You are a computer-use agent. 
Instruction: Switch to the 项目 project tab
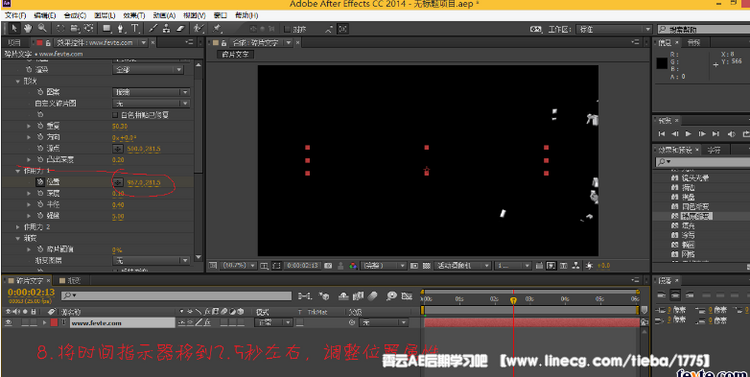point(14,43)
